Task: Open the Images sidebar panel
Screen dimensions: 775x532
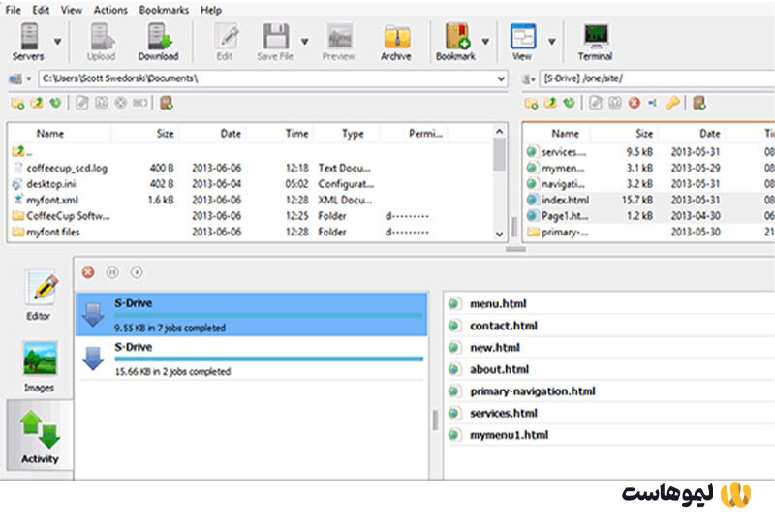Action: pyautogui.click(x=40, y=366)
